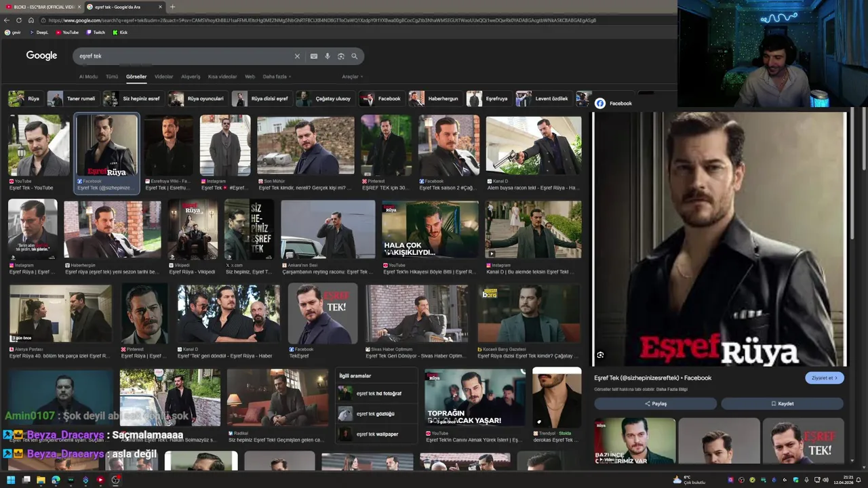The image size is (868, 488).
Task: Click Lens icon on the preview image
Action: 600,354
